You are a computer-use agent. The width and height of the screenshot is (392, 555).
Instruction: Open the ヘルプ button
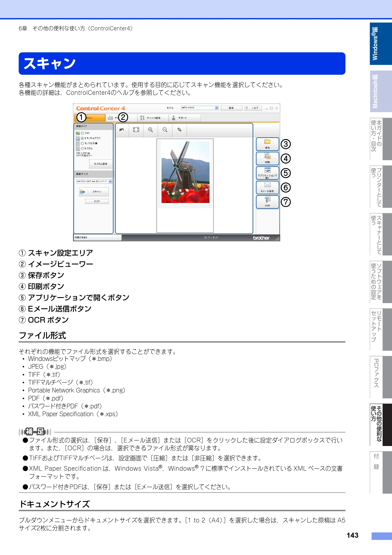pyautogui.click(x=253, y=108)
